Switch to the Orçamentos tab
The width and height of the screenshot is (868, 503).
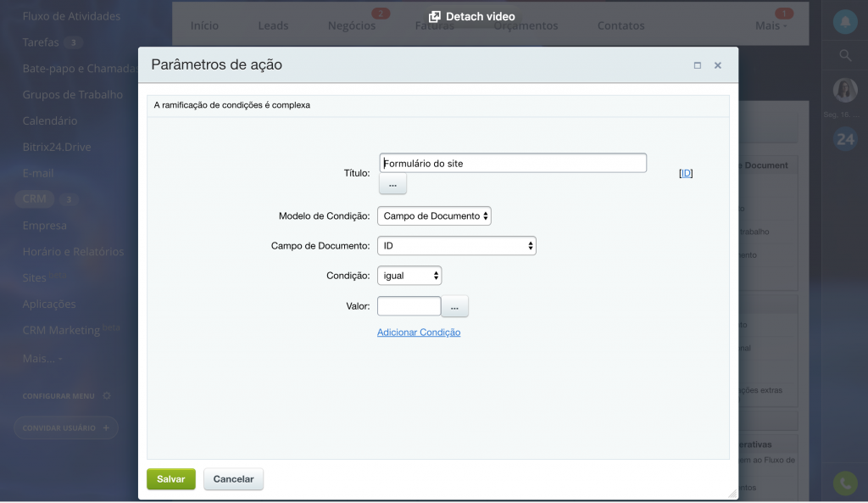click(526, 25)
